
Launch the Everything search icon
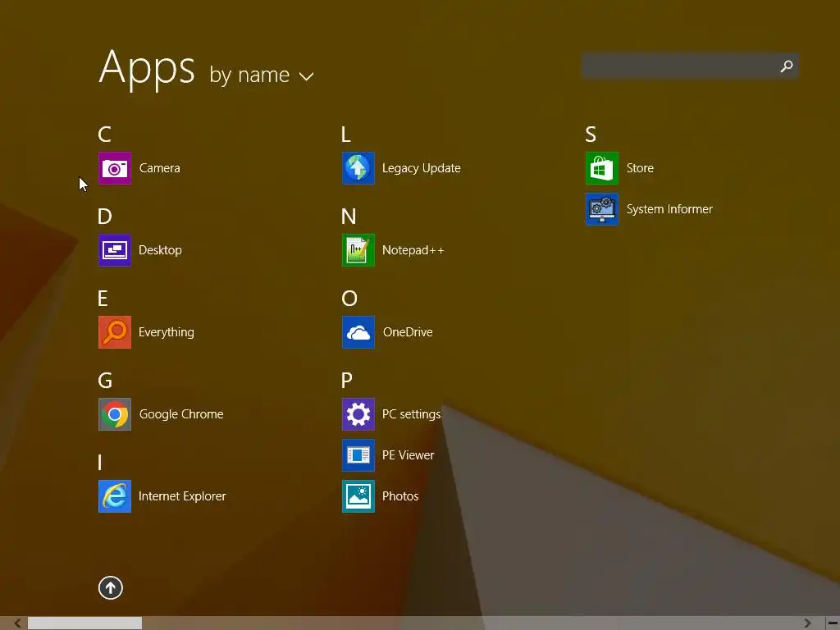[x=115, y=332]
